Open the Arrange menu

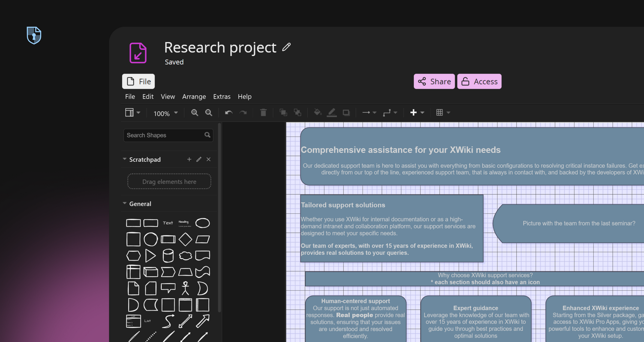194,96
